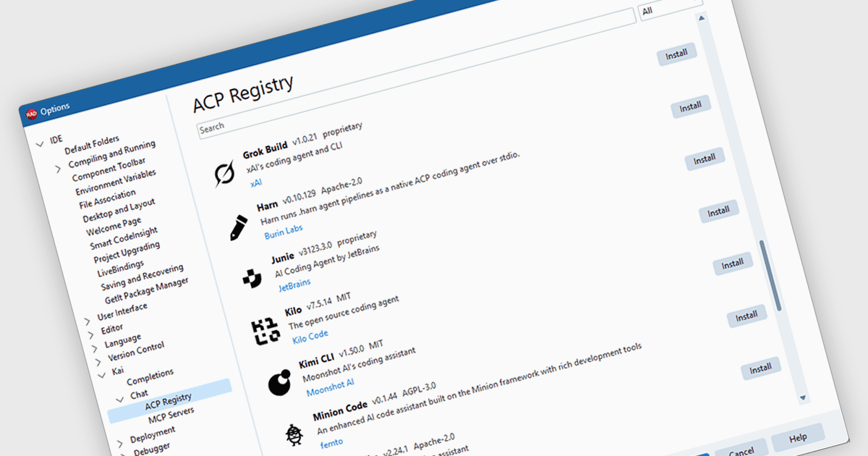
Task: Click the Kilo agent logo icon
Action: [265, 331]
